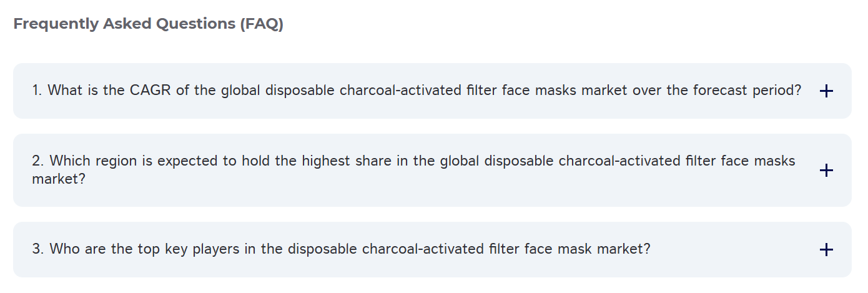Viewport: 868px width, 293px height.
Task: Select the number '1.' of the first FAQ
Action: pyautogui.click(x=37, y=91)
